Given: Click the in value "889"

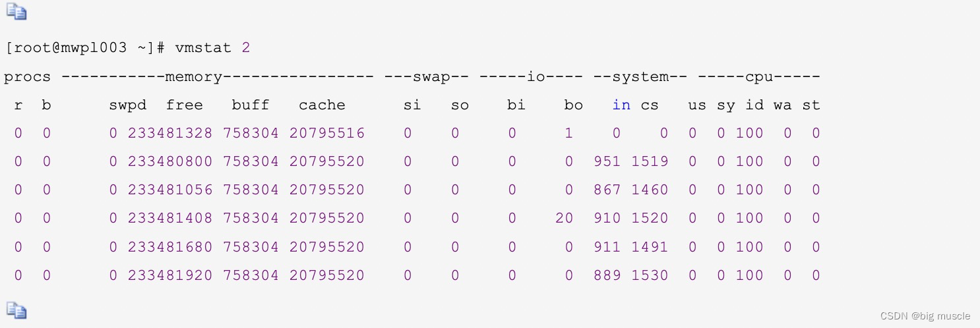Looking at the screenshot, I should click(x=607, y=275).
